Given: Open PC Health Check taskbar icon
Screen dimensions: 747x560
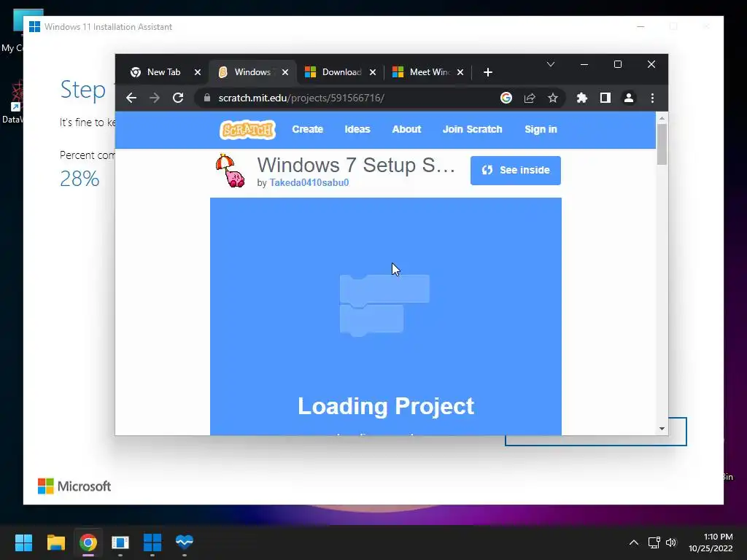Looking at the screenshot, I should 185,542.
